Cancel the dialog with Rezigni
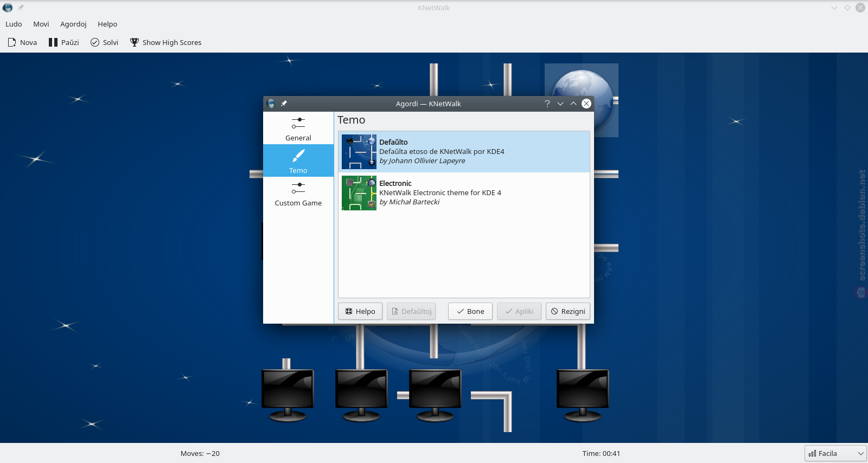 pos(568,311)
